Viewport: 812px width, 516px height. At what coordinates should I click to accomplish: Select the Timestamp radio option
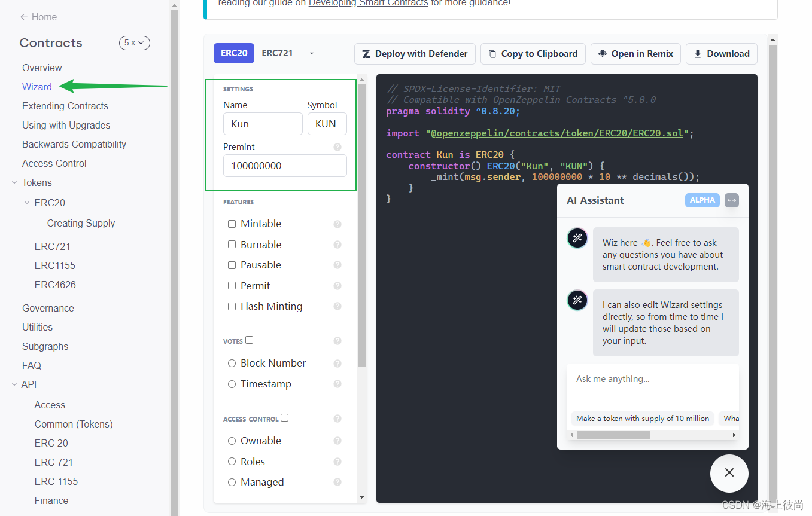point(232,384)
